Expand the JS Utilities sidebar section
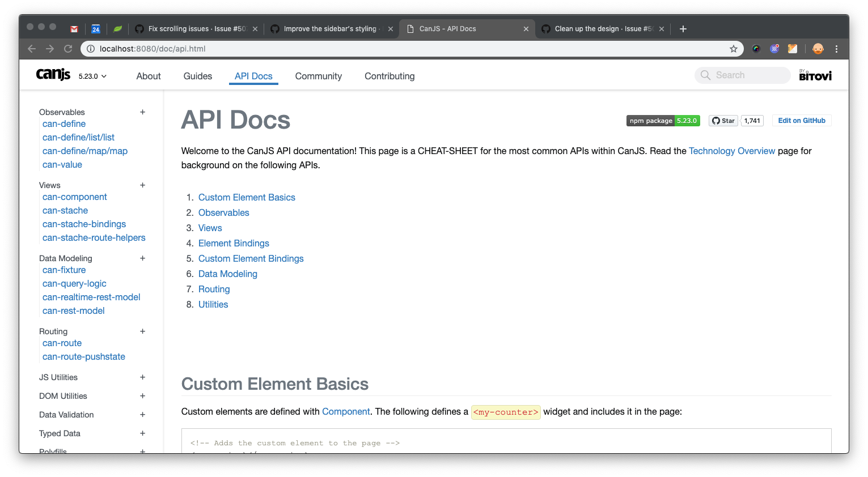The height and width of the screenshot is (477, 868). (x=143, y=377)
